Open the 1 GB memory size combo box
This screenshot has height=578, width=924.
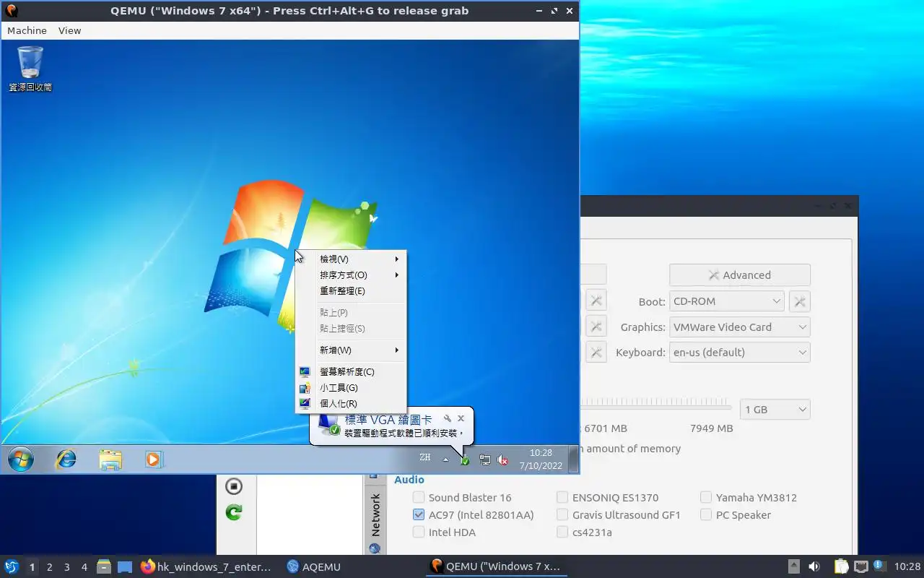775,410
